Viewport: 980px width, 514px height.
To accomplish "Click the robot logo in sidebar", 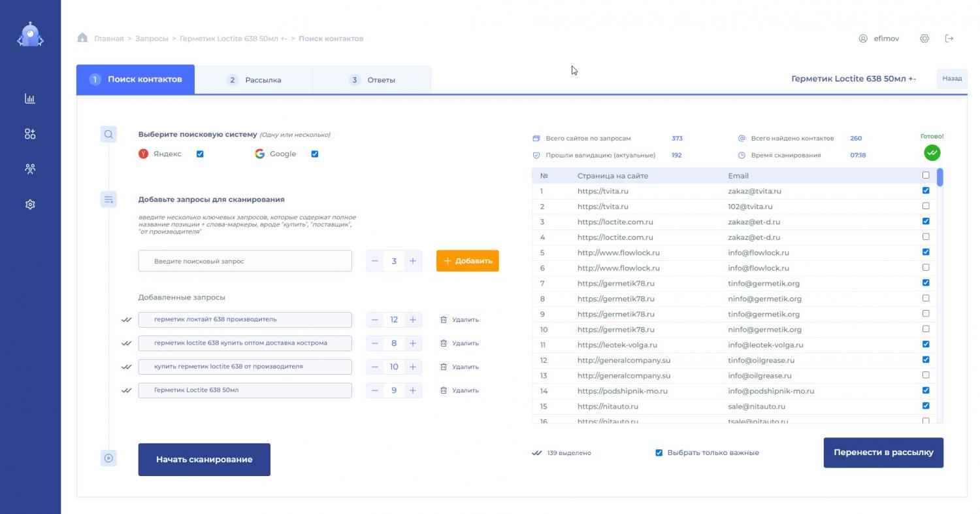I will 30,35.
